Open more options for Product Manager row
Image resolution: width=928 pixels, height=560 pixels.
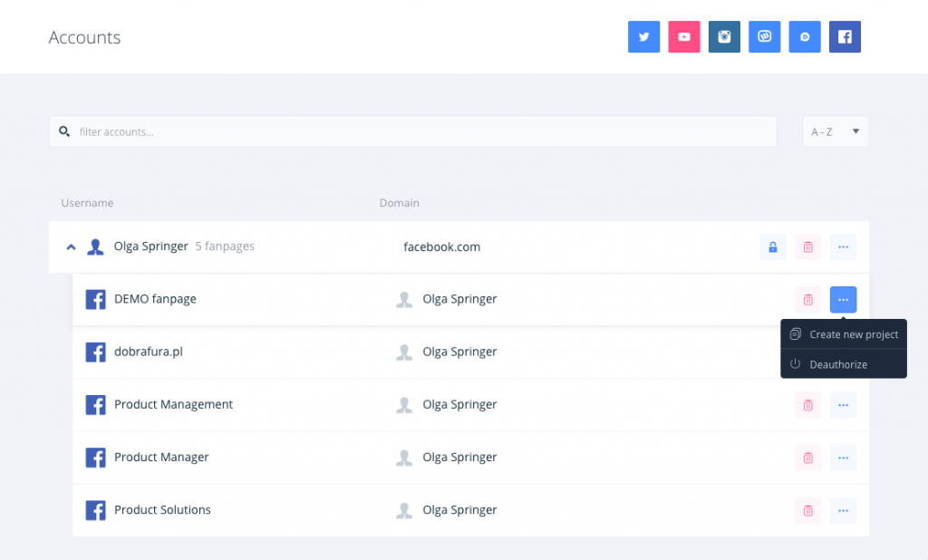[x=843, y=458]
